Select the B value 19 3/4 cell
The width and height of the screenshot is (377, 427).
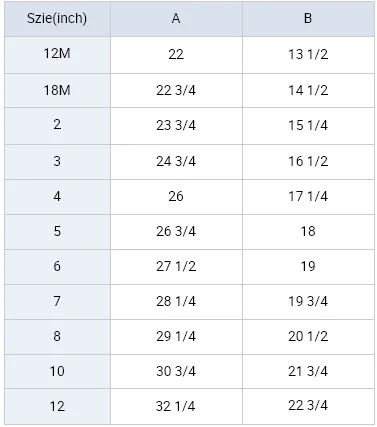click(x=308, y=302)
